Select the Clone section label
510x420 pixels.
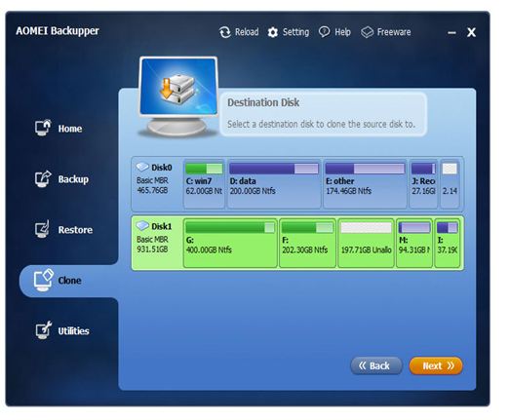69,281
